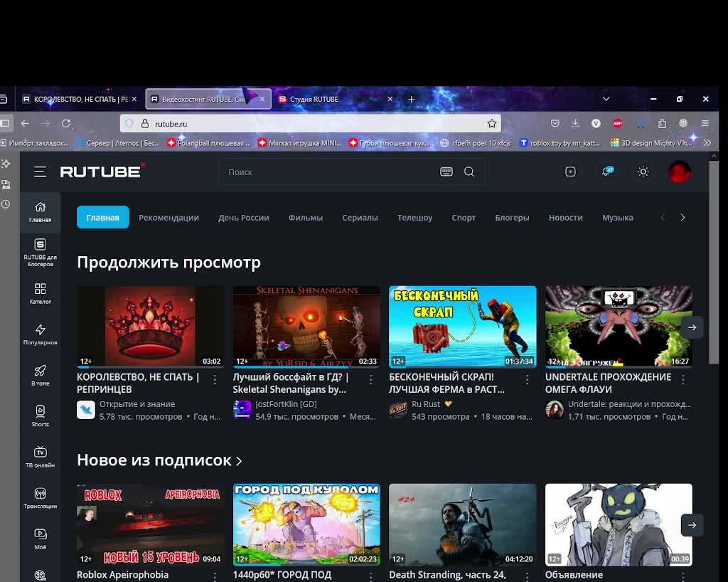728x582 pixels.
Task: Open a new browser tab with plus
Action: pyautogui.click(x=412, y=99)
